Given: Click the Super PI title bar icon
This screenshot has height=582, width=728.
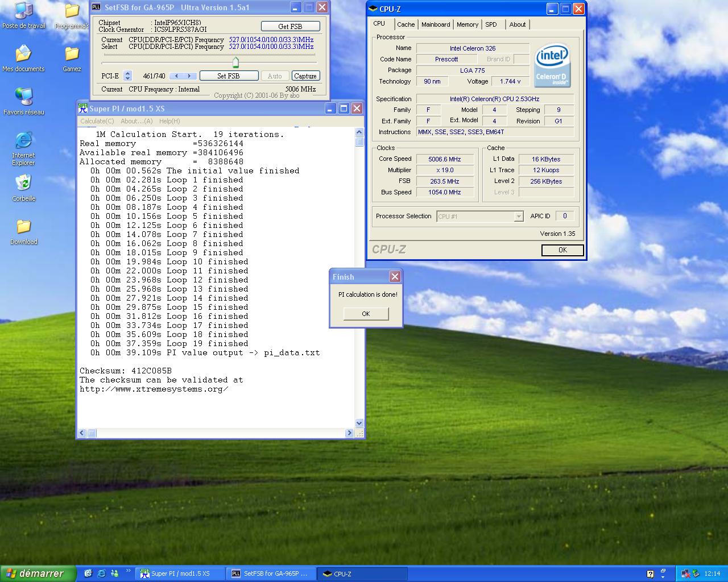Looking at the screenshot, I should 83,109.
